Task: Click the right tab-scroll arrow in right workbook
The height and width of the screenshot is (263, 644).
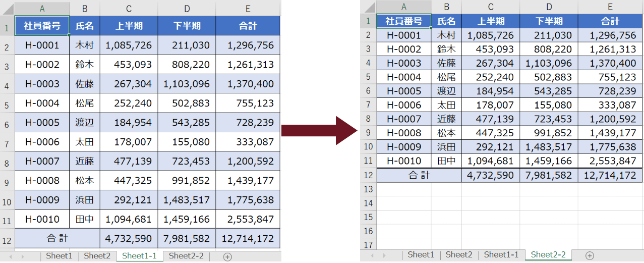Action: click(x=384, y=255)
